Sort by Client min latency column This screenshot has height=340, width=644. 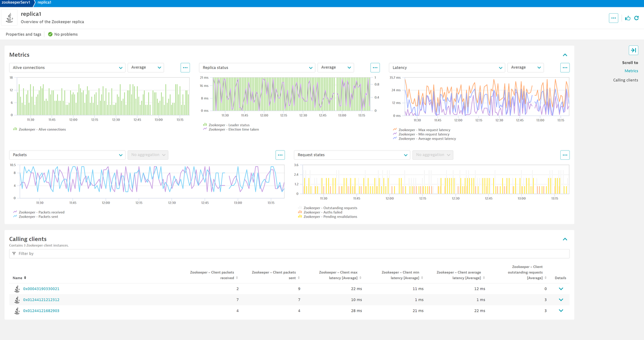402,275
